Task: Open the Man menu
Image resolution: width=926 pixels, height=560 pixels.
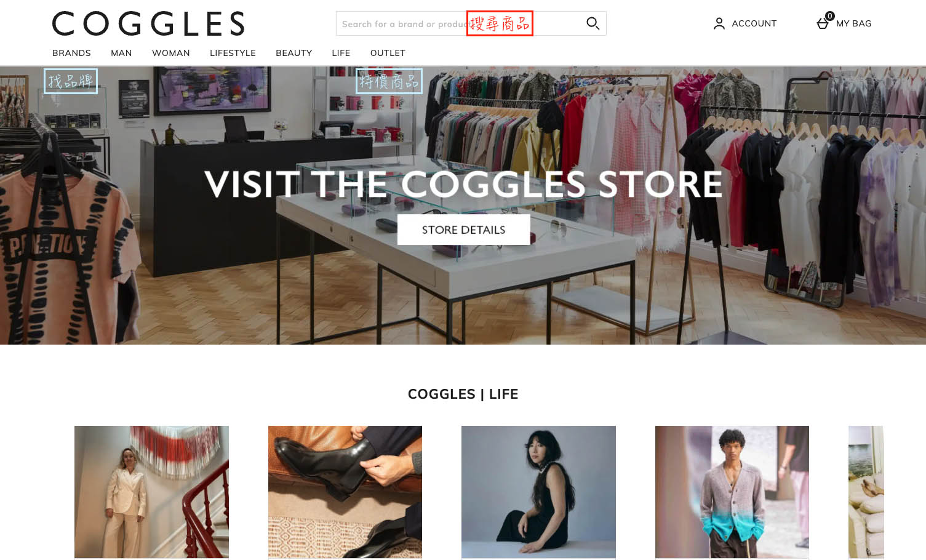Action: tap(121, 53)
